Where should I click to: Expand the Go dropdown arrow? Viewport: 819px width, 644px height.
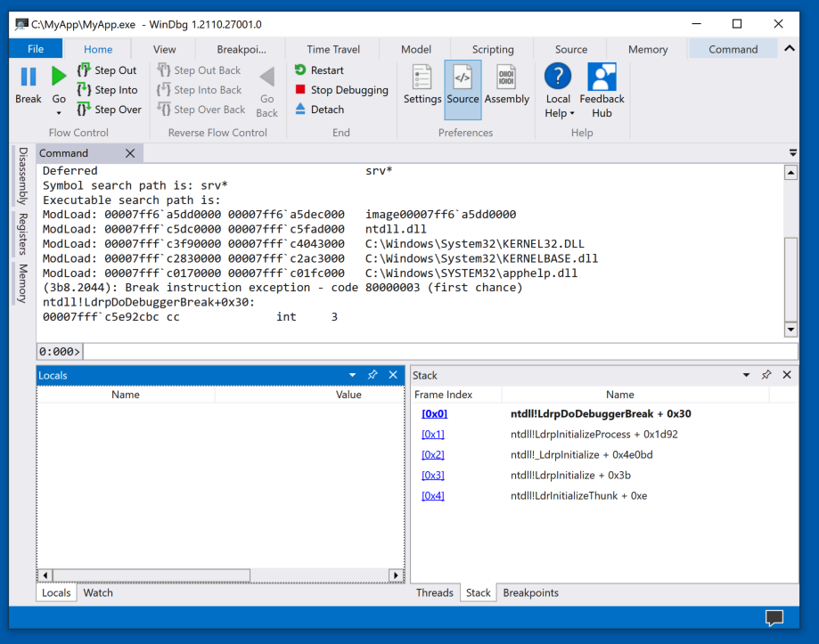(59, 113)
